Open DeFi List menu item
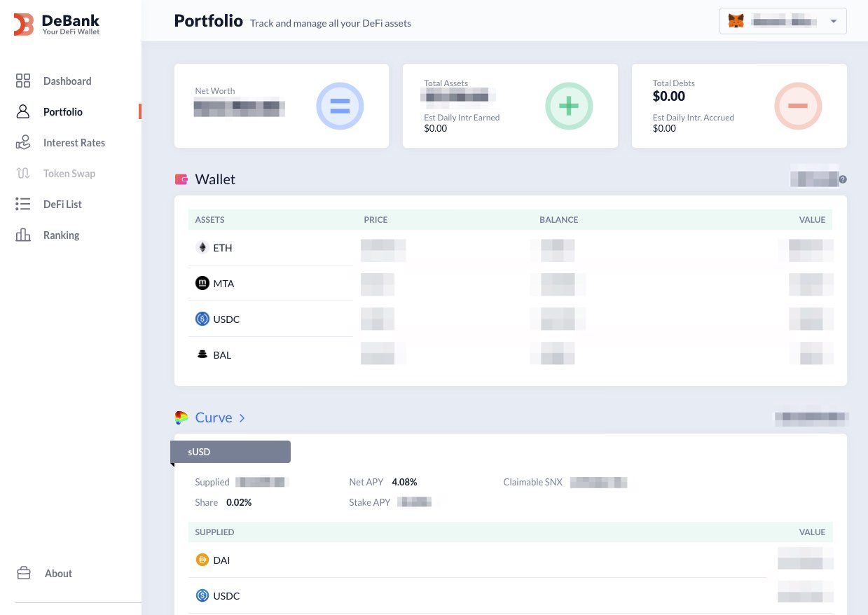The height and width of the screenshot is (615, 868). [x=62, y=204]
